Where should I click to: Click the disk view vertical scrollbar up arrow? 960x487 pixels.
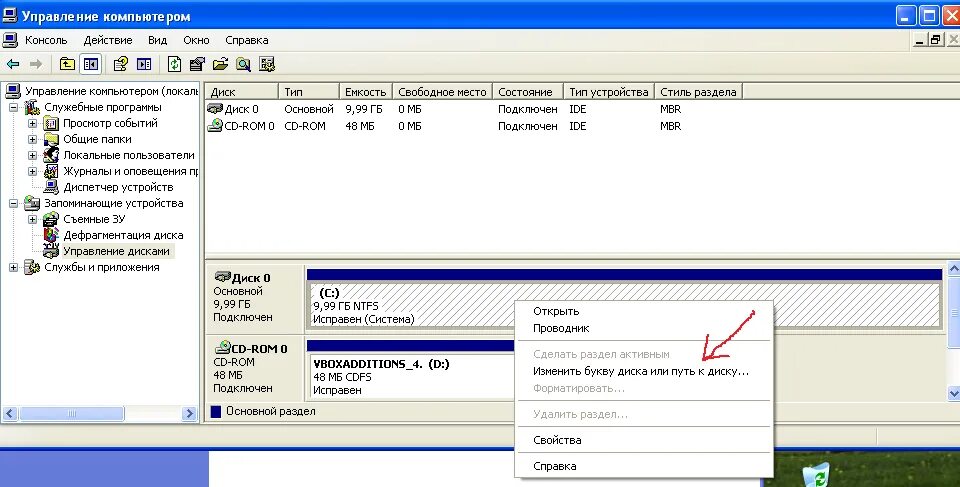[x=953, y=268]
